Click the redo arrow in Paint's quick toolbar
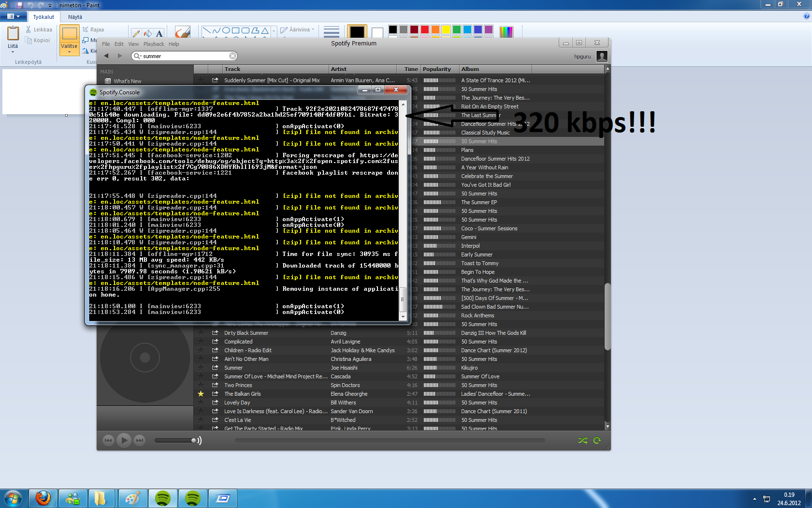The width and height of the screenshot is (812, 508). [x=41, y=5]
